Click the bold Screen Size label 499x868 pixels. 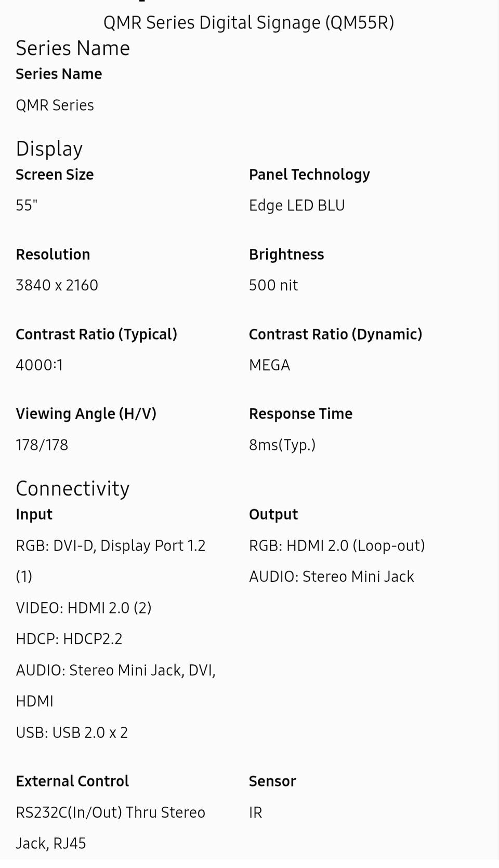(x=55, y=175)
